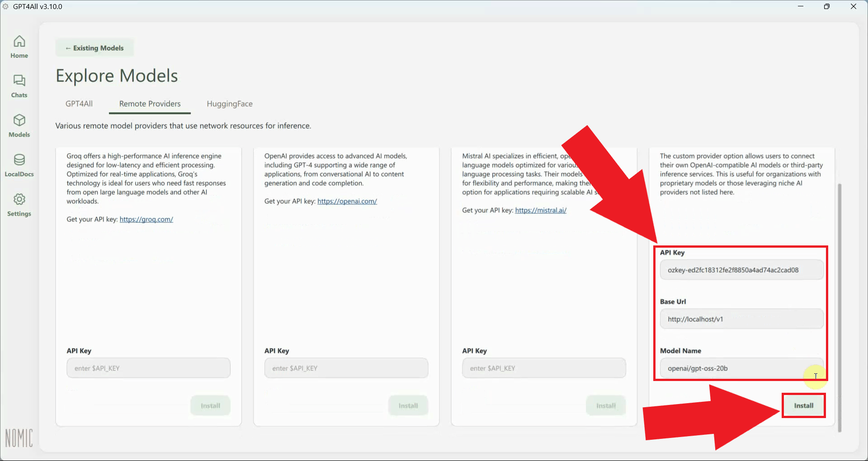Click the GPT4All title bar icon

(x=5, y=6)
